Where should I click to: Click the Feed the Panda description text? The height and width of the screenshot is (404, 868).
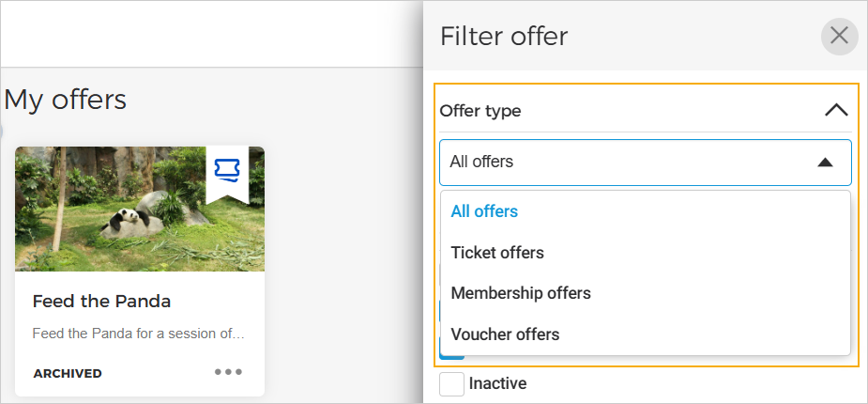click(x=138, y=334)
